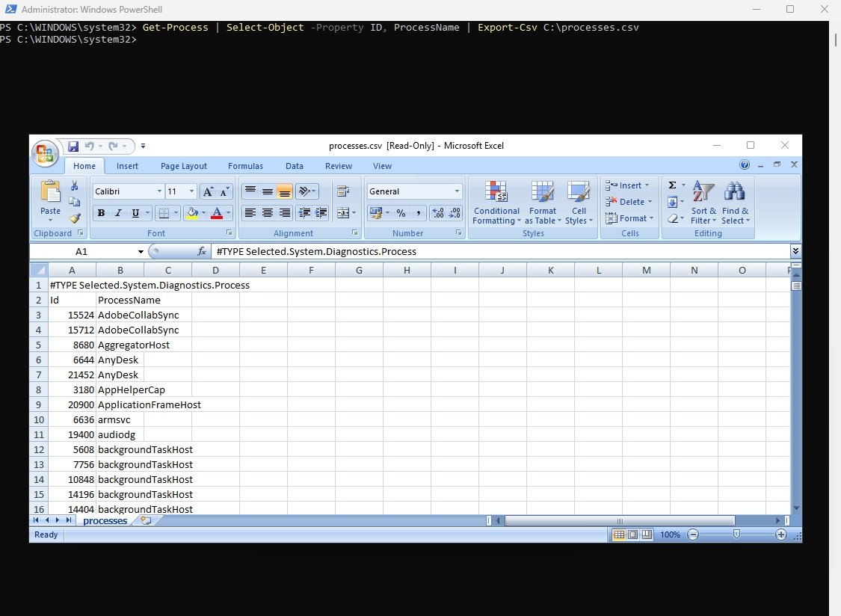Click the Copy icon in Clipboard group
Screen dimensions: 841x616
point(75,202)
